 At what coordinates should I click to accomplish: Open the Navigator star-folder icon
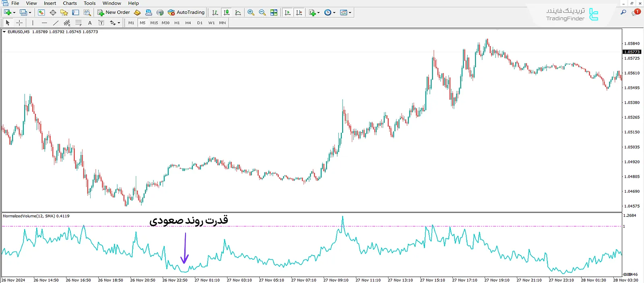[64, 12]
